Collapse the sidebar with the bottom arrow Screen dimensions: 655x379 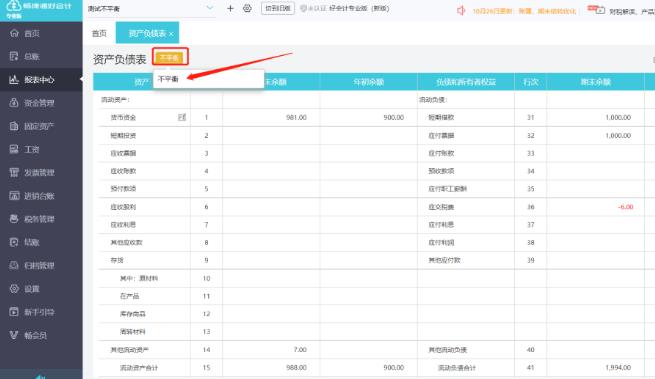pos(41,376)
